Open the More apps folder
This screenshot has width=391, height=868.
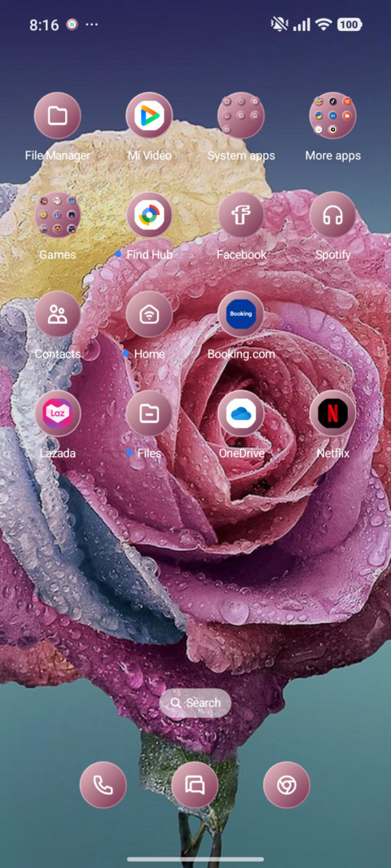[333, 116]
